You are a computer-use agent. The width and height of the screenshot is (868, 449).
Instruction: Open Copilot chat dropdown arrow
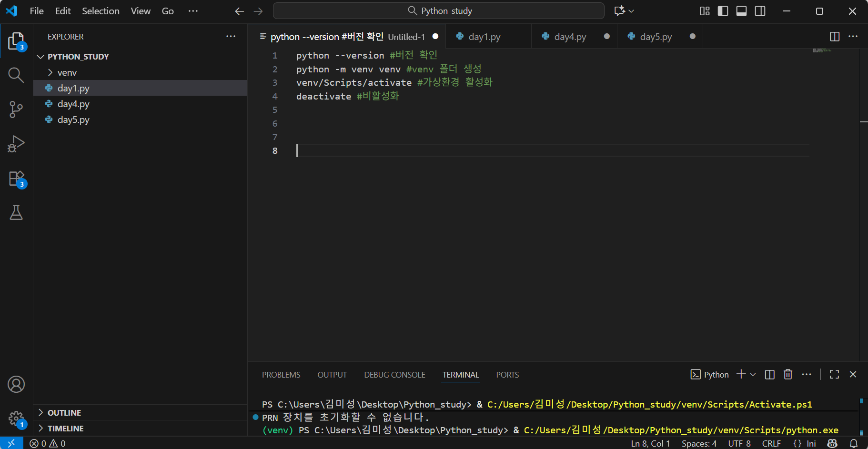(x=631, y=11)
